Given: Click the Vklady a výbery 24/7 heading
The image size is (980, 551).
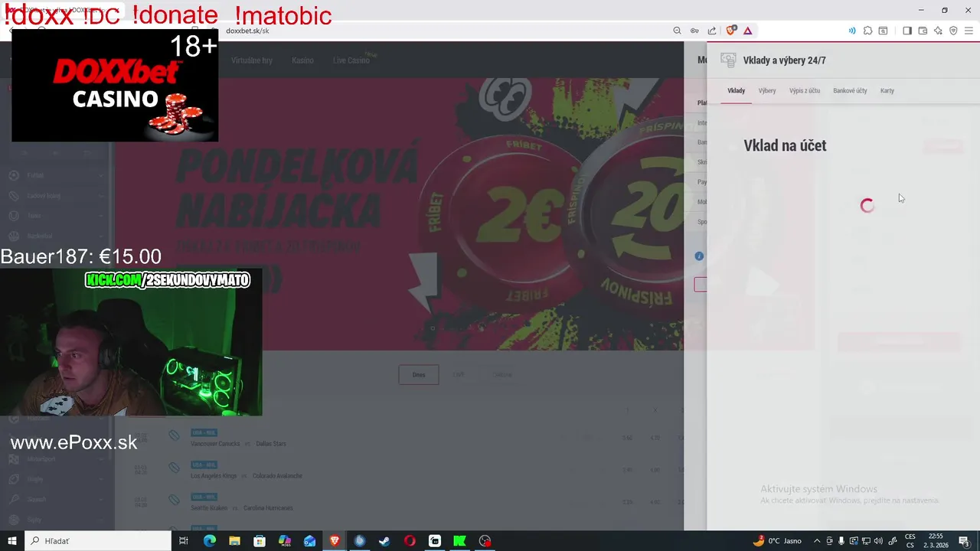Looking at the screenshot, I should (784, 60).
